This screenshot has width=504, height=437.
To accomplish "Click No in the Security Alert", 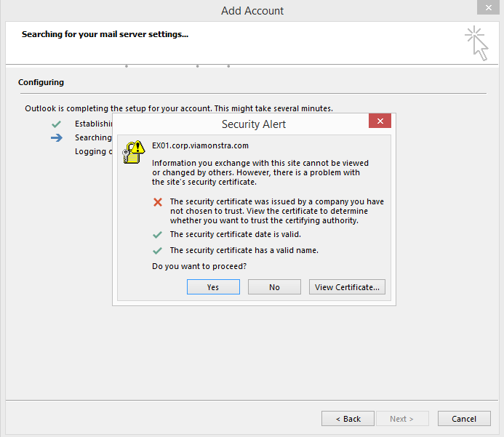I will (x=274, y=287).
